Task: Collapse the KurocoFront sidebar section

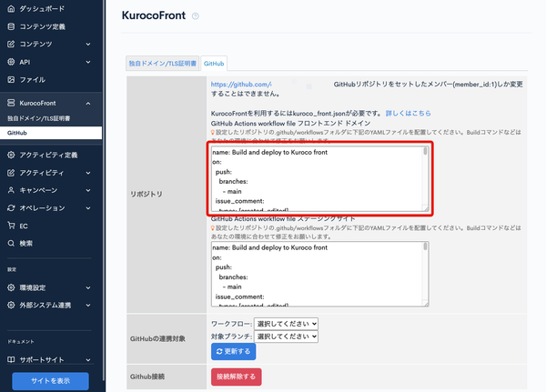Action: pos(88,103)
